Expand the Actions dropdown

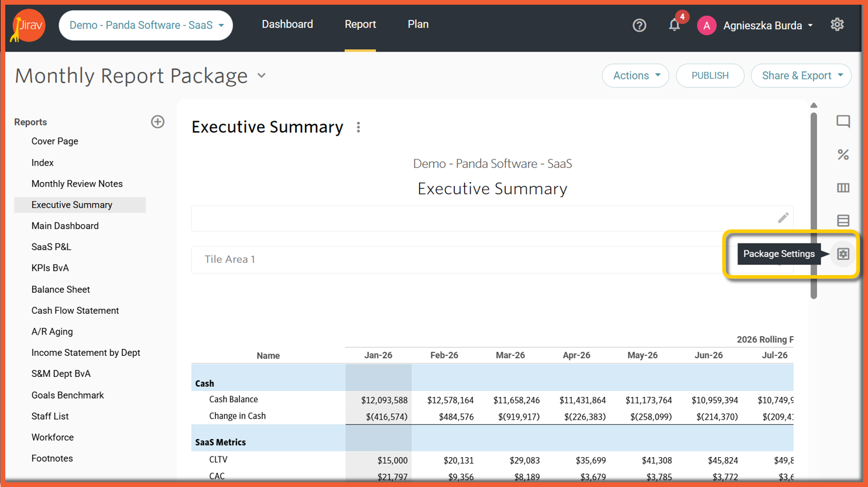click(x=636, y=76)
